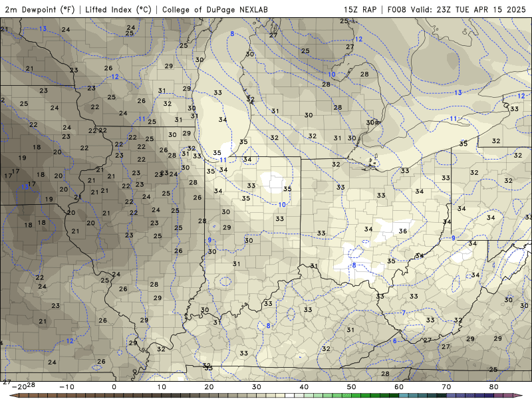Click the 80 label on color scale
Image resolution: width=532 pixels, height=399 pixels.
click(494, 387)
